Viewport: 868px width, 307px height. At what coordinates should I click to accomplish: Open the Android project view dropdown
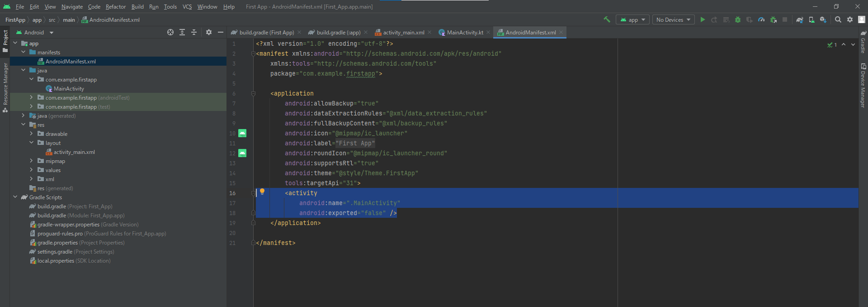pos(35,32)
